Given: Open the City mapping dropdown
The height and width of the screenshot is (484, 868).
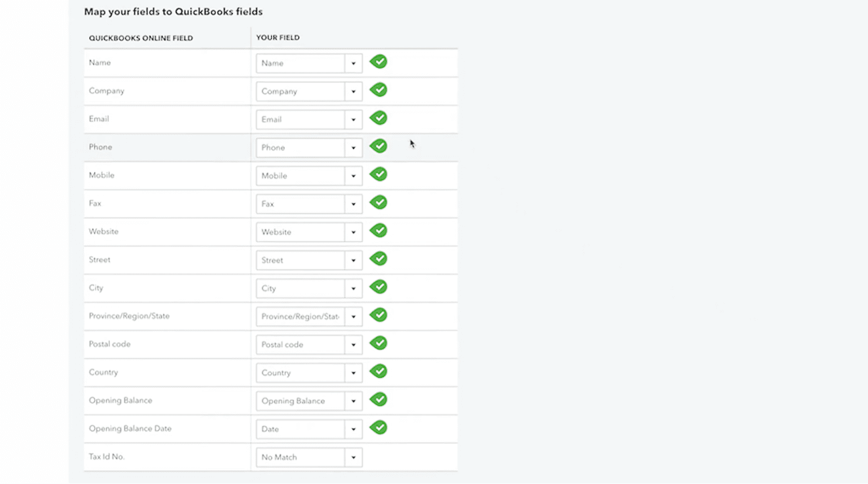Looking at the screenshot, I should (x=353, y=288).
